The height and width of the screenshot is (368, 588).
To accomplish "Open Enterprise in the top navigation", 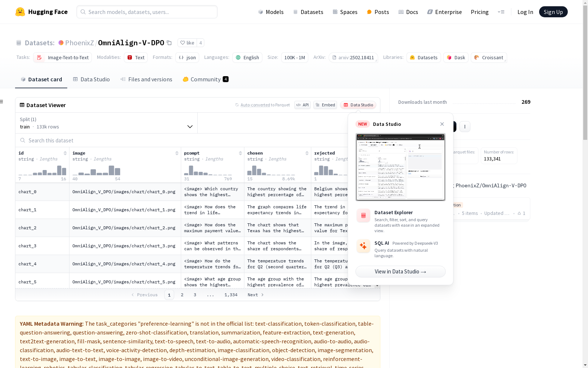I will [x=445, y=12].
